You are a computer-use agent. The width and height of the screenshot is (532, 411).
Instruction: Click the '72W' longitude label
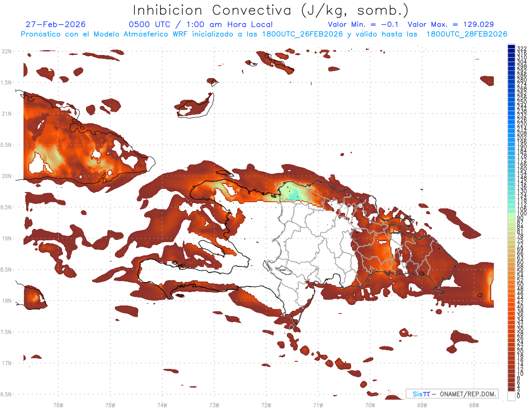click(266, 405)
